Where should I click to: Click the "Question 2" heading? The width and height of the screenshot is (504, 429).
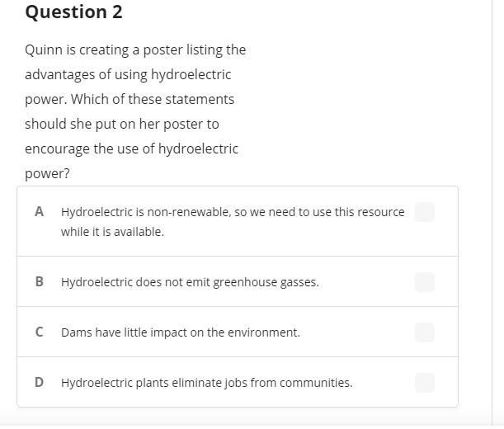(73, 12)
